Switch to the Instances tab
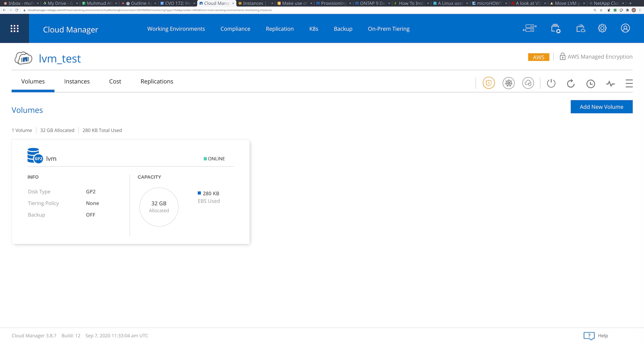This screenshot has width=644, height=343. pos(77,81)
